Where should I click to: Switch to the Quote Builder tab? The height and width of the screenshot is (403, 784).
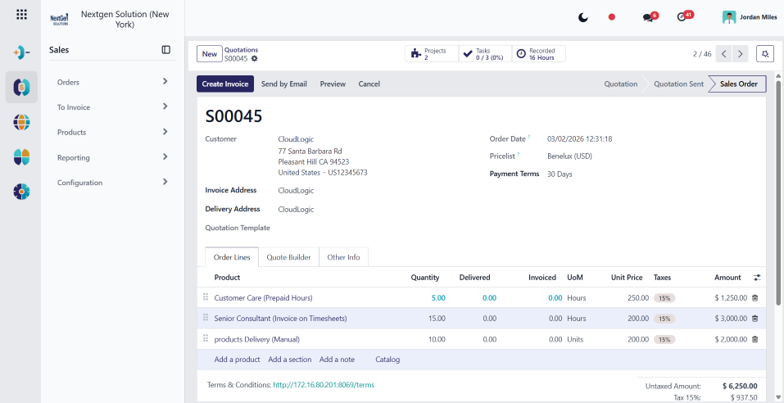tap(288, 258)
